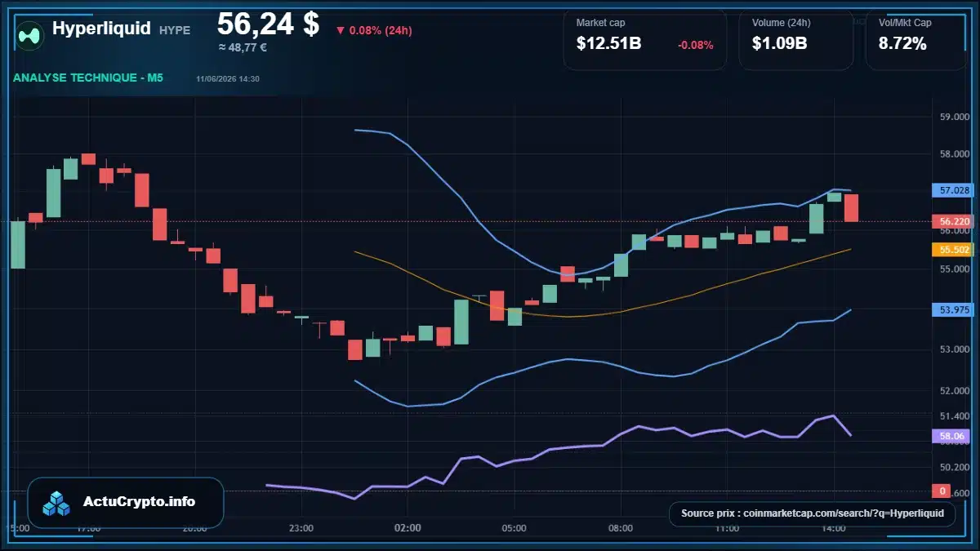Click the -0.08% market cap change
The height and width of the screenshot is (551, 980).
pos(695,45)
